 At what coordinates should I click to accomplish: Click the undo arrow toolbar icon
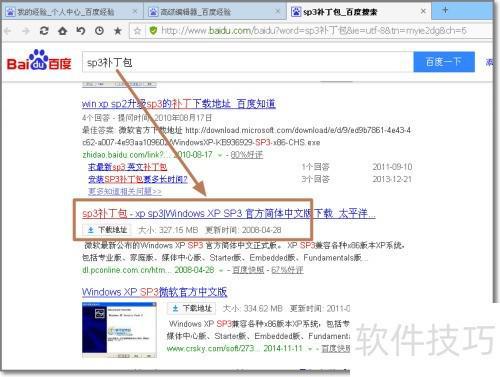tap(81, 31)
